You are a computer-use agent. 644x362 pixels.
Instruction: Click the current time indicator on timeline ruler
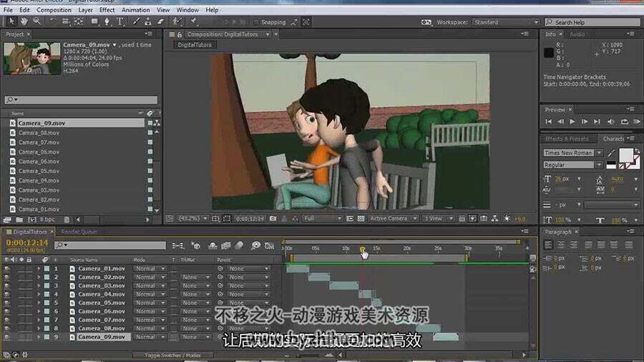click(x=362, y=249)
